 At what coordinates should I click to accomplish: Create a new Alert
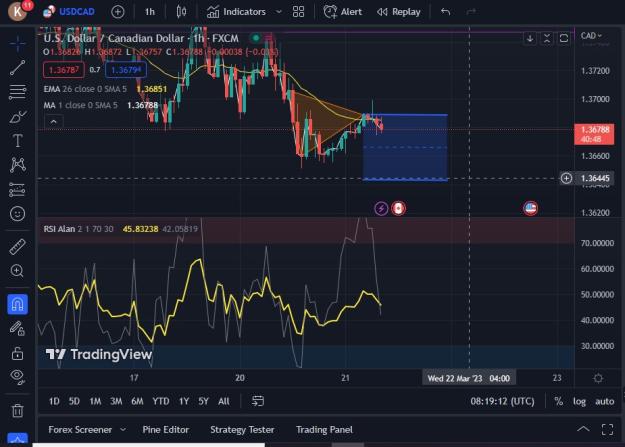tap(343, 12)
